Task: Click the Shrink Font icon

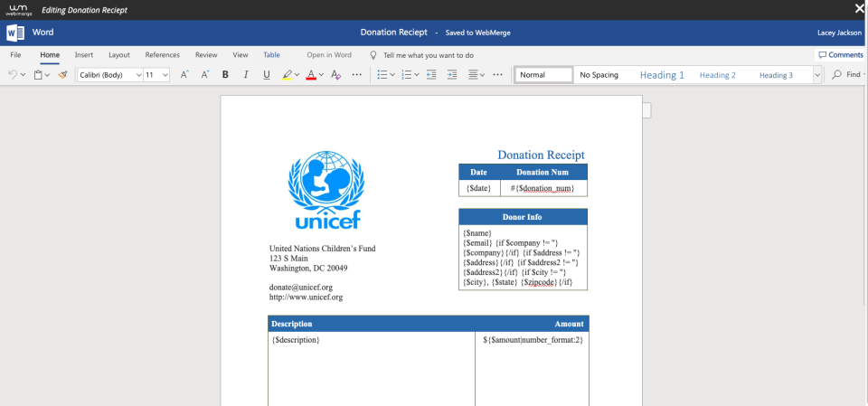Action: 205,74
